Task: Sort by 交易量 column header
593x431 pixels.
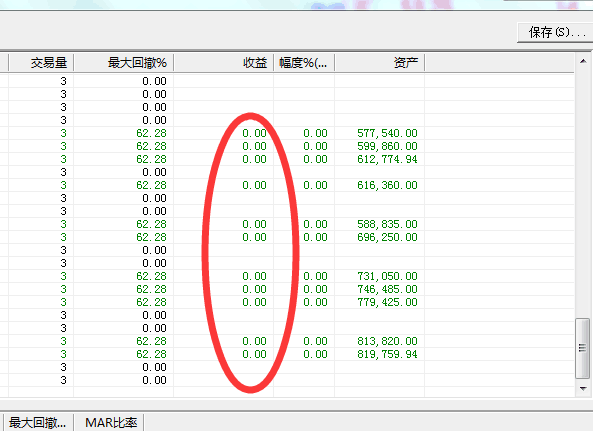Action: pos(41,62)
